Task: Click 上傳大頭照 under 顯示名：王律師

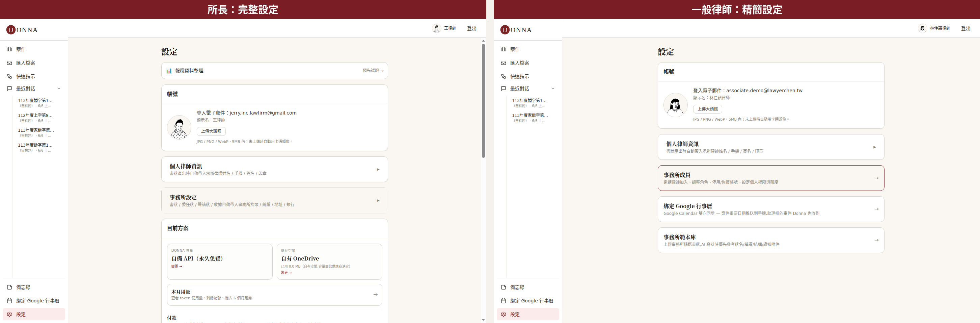Action: (x=211, y=131)
